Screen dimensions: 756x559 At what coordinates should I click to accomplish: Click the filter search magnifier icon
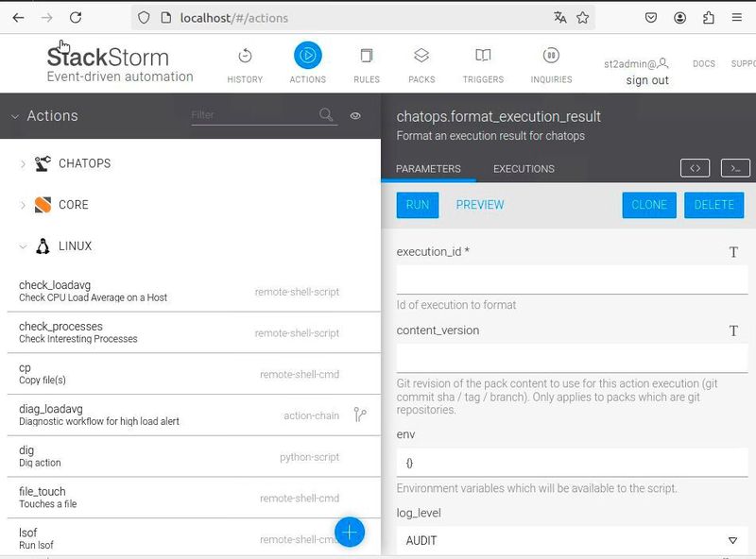[x=326, y=114]
